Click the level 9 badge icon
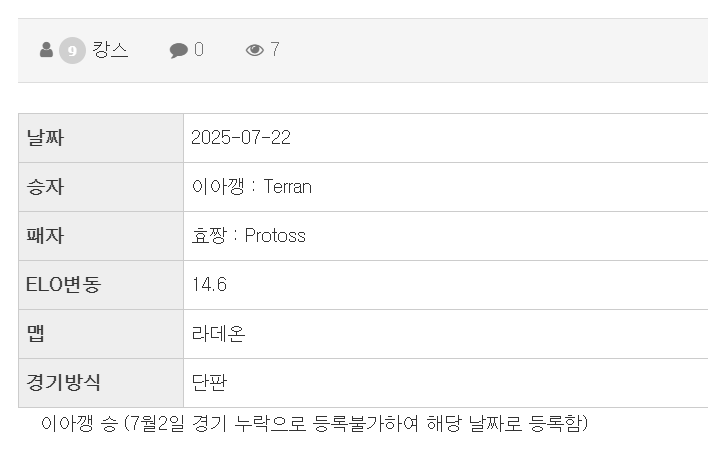 pos(72,50)
